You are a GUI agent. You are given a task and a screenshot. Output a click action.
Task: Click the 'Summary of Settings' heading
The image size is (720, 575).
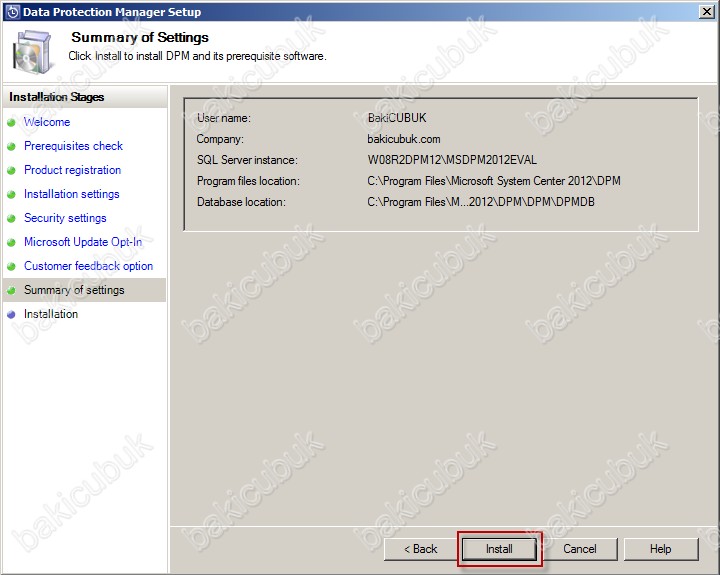coord(140,37)
